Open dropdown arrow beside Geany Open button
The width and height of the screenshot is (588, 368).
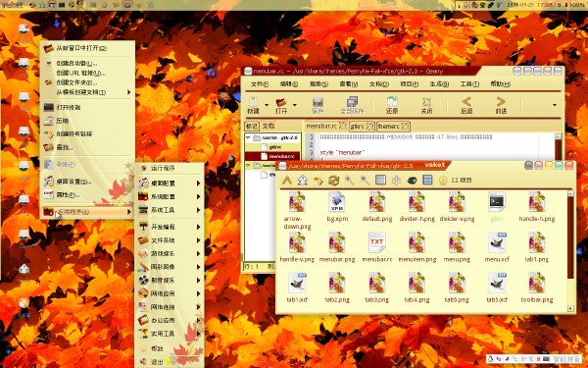click(x=295, y=104)
